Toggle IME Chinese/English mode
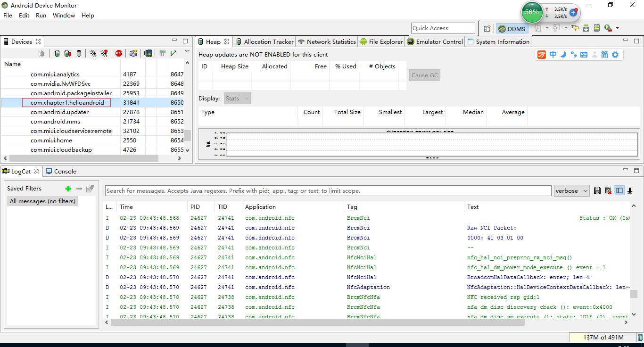This screenshot has width=644, height=347. coord(553,55)
